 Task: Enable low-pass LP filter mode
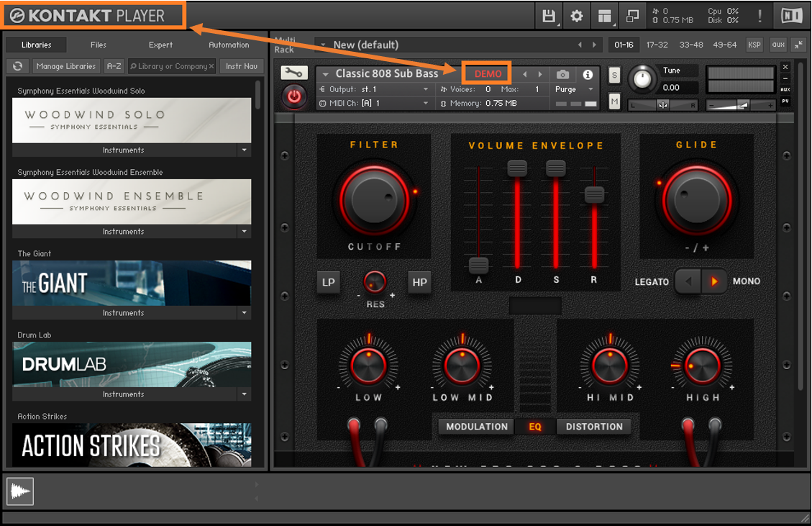[328, 283]
